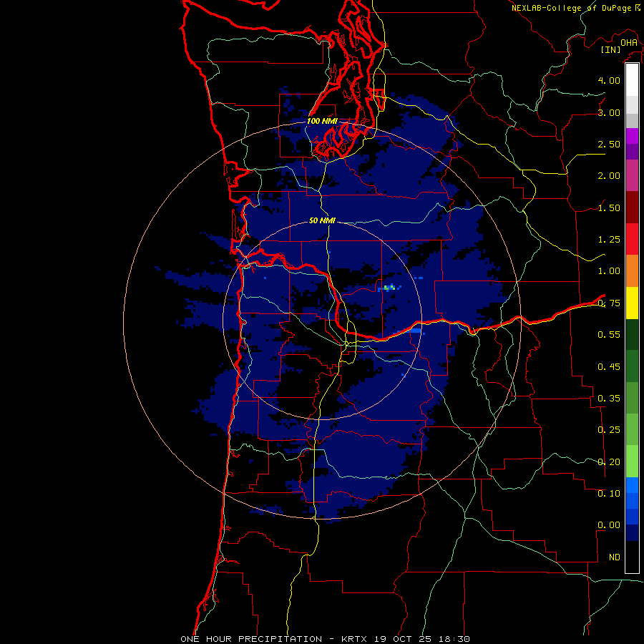Select the bright red legend swatch

coord(632,239)
